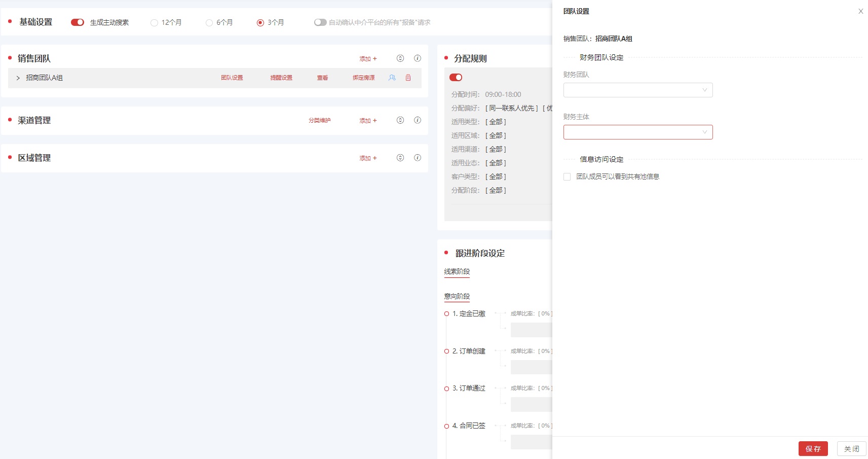
Task: Open the info icon for 销售团队
Action: 418,58
